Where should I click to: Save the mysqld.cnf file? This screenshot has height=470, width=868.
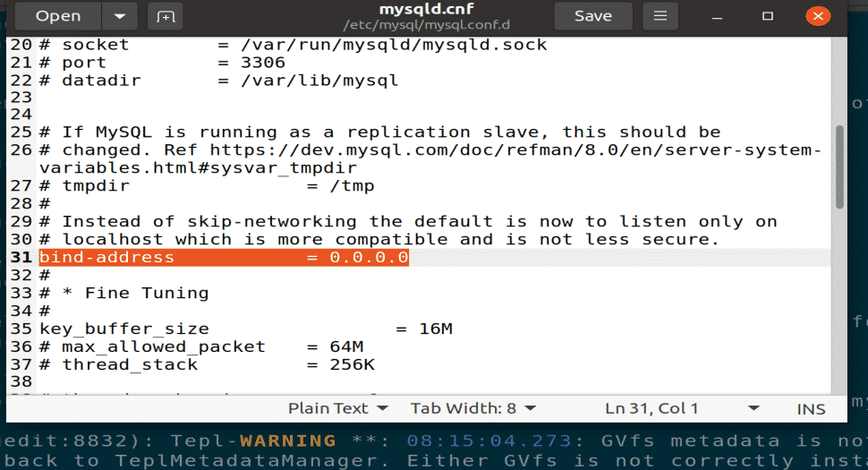click(593, 16)
